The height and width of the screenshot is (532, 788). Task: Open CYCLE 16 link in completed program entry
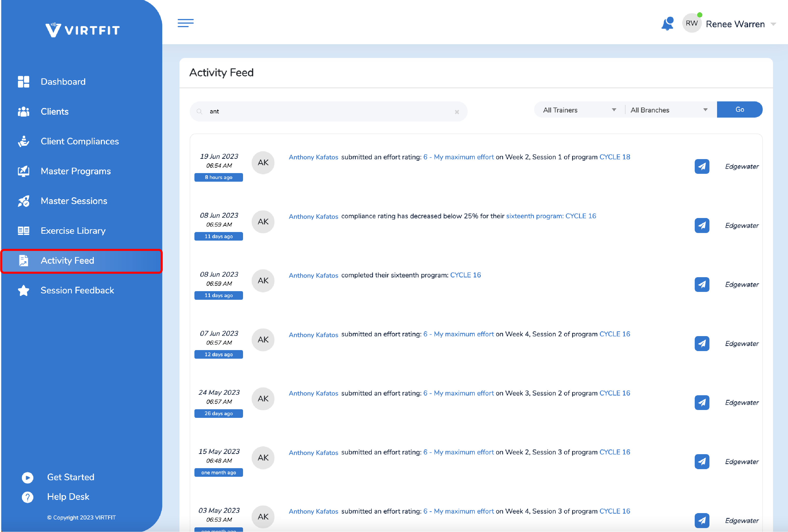(x=465, y=275)
